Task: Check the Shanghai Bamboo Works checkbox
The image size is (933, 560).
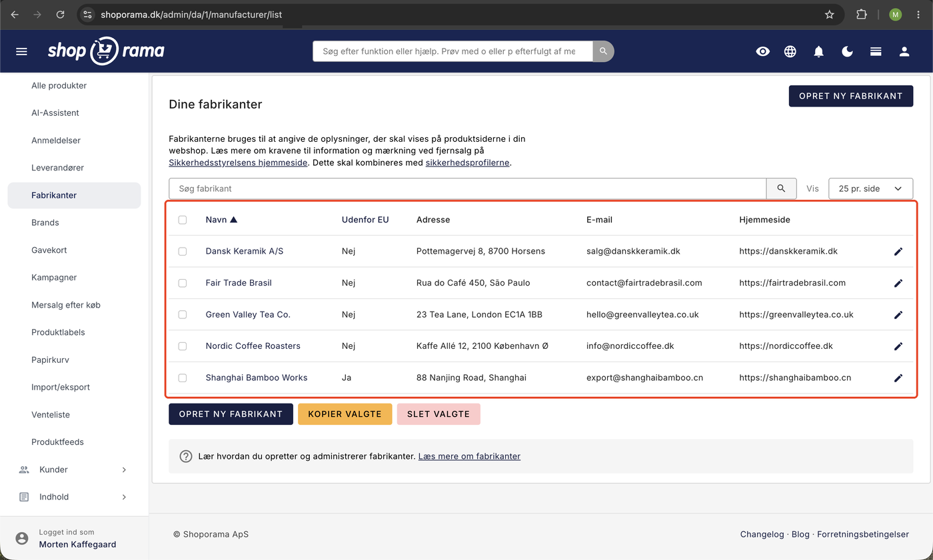Action: 183,378
